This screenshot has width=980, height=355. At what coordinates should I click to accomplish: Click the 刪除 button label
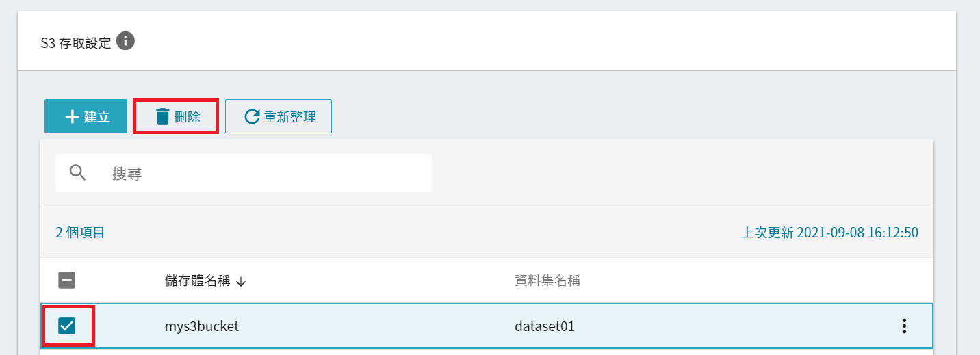pos(188,117)
